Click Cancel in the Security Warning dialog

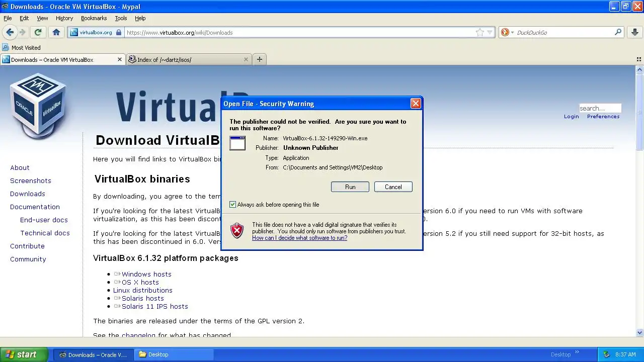coord(393,187)
